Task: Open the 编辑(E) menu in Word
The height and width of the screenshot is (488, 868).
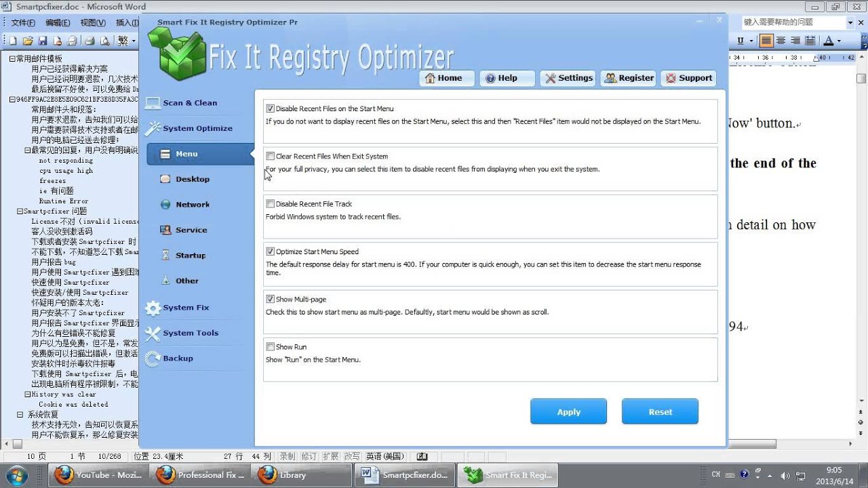Action: point(58,22)
